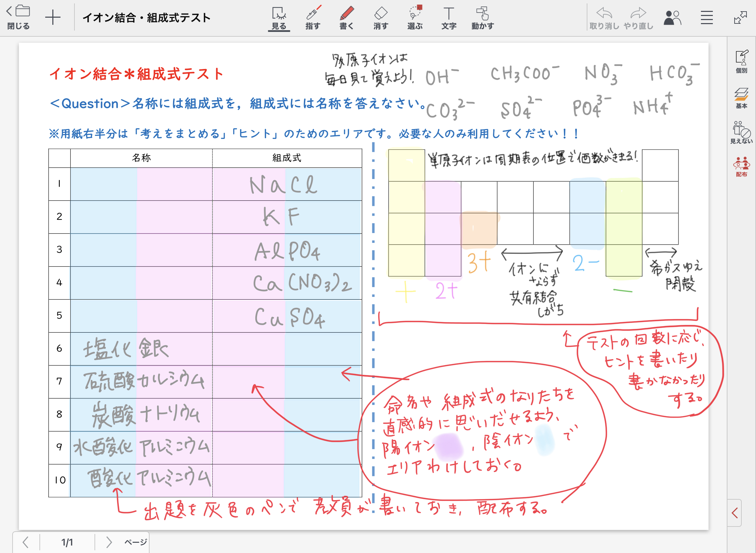Select the 文字 text tool

click(x=449, y=18)
